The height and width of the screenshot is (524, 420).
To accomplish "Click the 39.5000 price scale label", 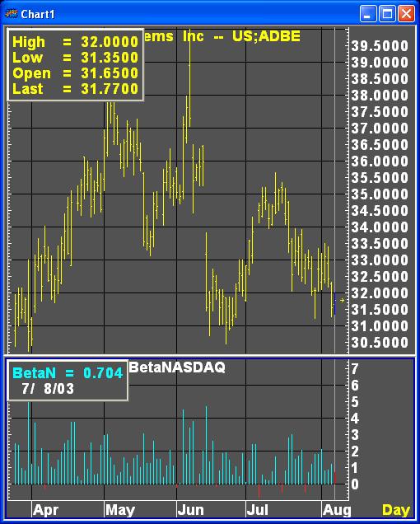I will pyautogui.click(x=380, y=46).
